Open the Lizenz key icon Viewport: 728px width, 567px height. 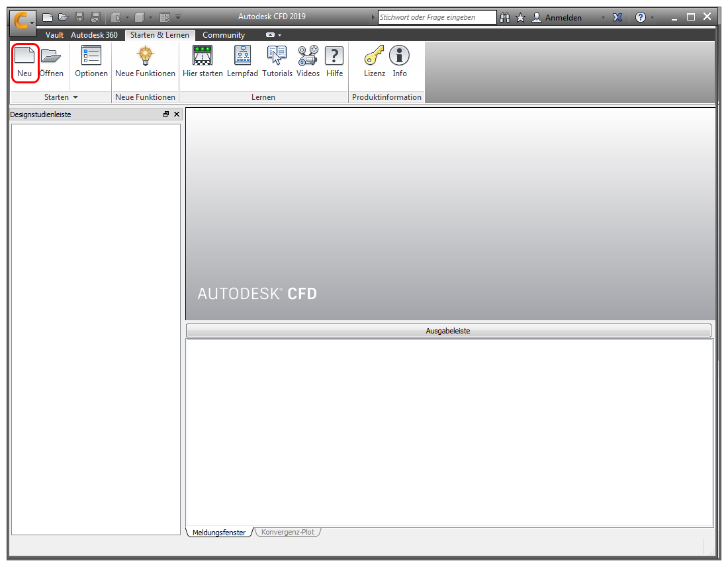374,55
